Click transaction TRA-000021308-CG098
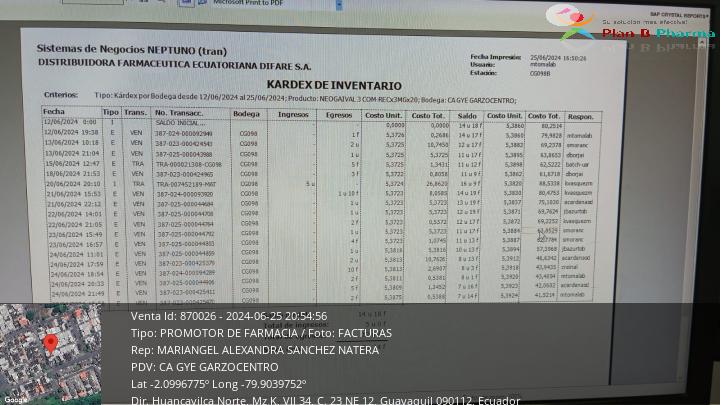The height and width of the screenshot is (405, 720). point(189,164)
